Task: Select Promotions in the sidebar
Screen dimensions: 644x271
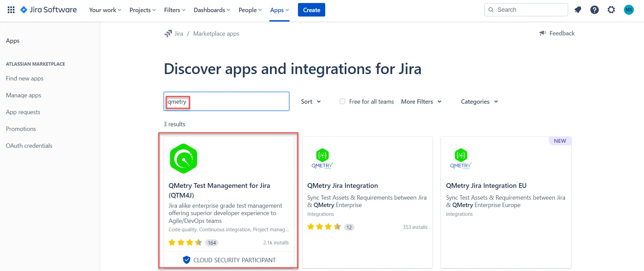Action: pyautogui.click(x=21, y=129)
